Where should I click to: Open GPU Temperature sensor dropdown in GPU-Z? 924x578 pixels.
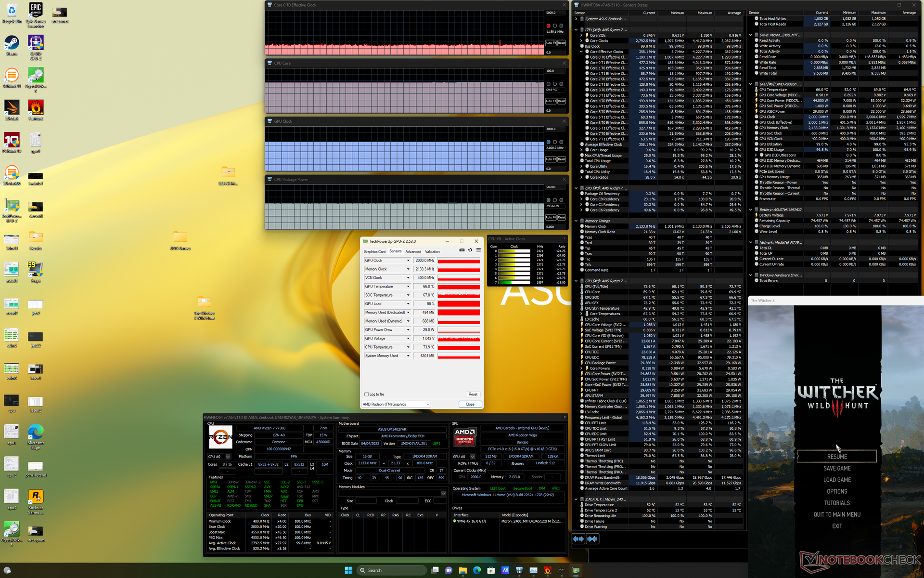click(x=408, y=287)
